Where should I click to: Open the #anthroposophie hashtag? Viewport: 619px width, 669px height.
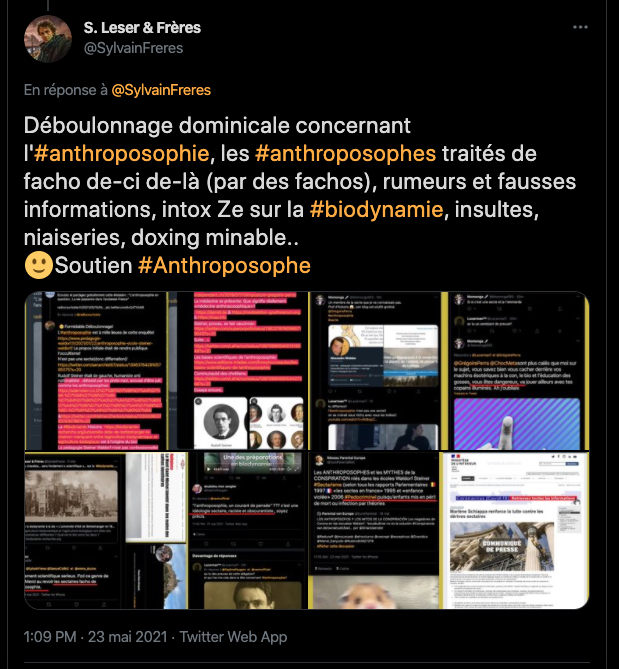[122, 154]
